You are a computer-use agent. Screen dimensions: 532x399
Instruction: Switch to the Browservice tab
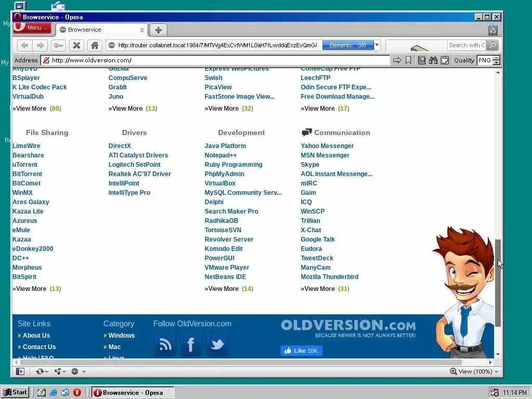coord(102,30)
